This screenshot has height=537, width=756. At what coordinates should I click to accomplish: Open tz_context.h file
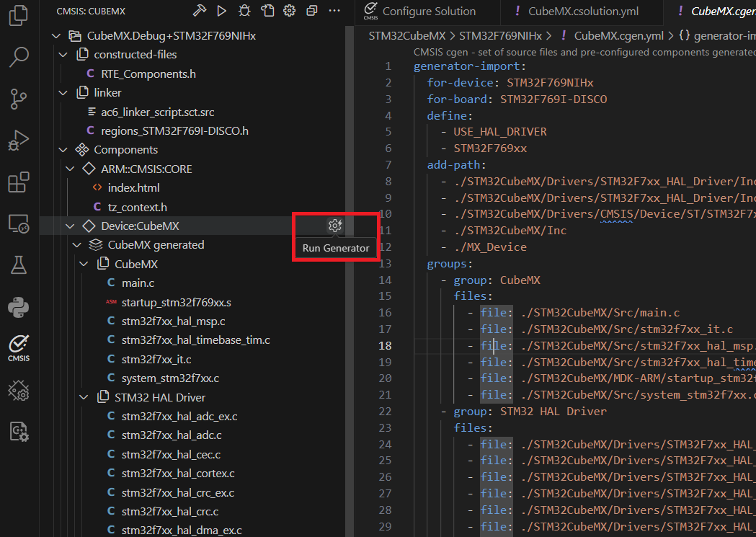pyautogui.click(x=138, y=208)
